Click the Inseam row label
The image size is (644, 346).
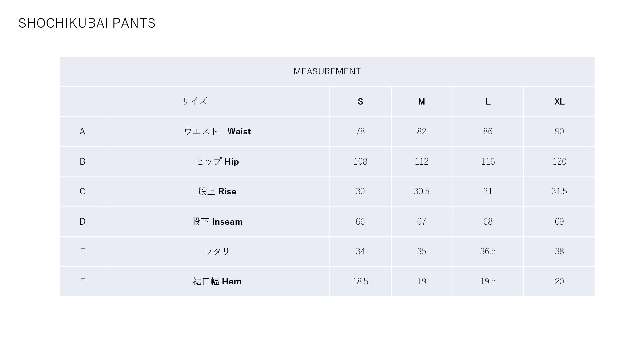coord(217,221)
